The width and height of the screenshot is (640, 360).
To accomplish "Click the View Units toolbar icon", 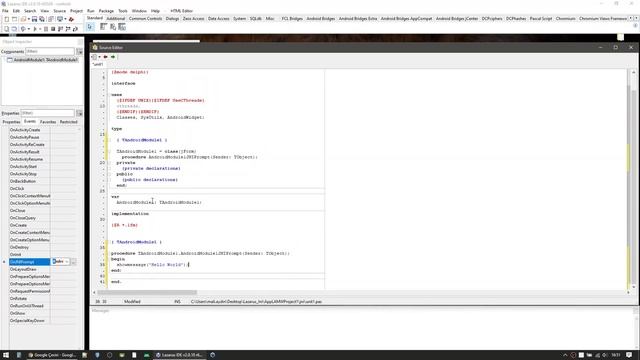I will click(x=7, y=29).
